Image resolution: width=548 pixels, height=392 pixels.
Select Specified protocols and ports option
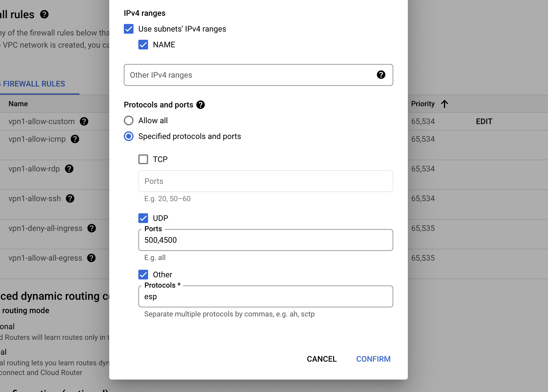(x=129, y=136)
